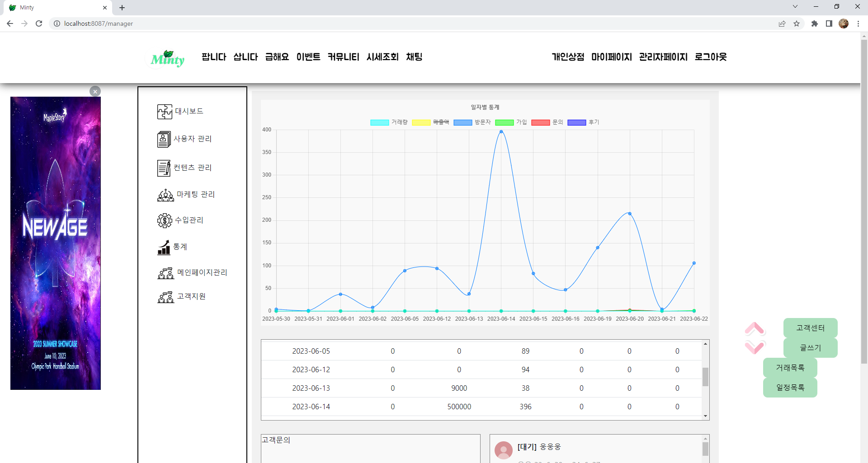
Task: Open marketing management people icon
Action: click(x=165, y=195)
